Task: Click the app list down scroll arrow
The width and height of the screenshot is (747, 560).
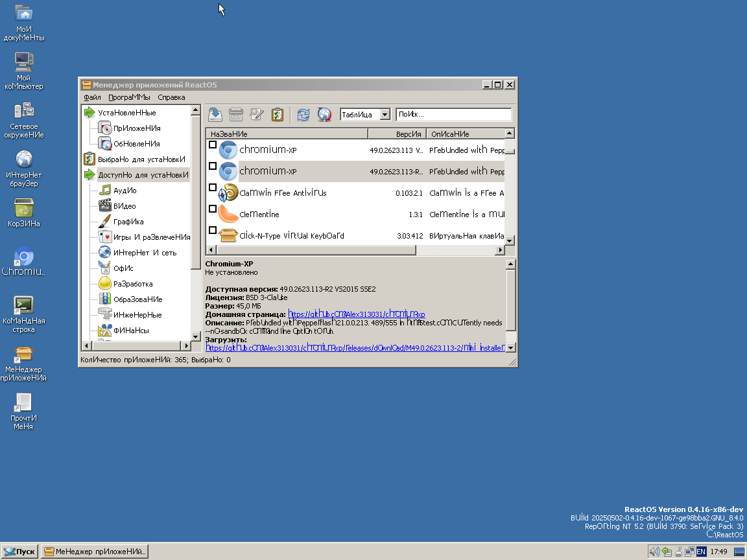Action: click(510, 240)
